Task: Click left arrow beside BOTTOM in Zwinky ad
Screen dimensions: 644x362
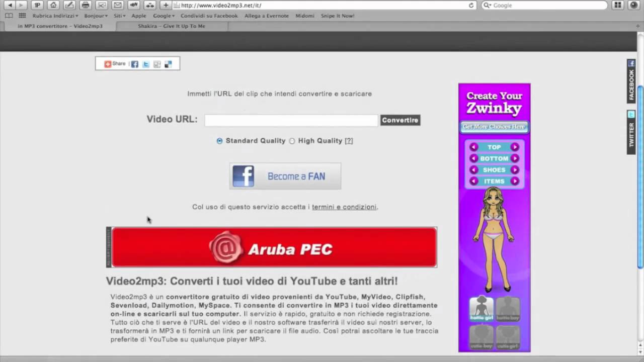Action: [x=473, y=158]
